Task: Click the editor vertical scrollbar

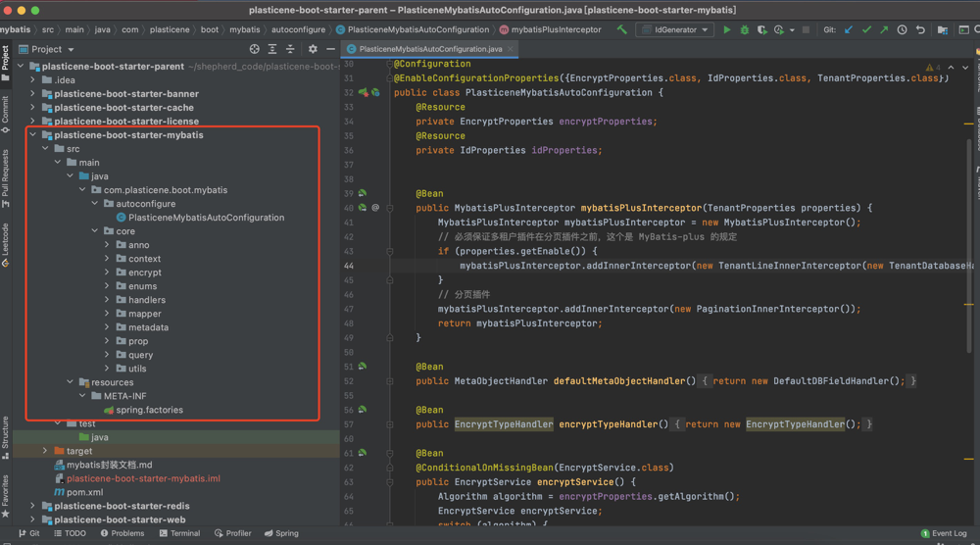Action: (x=969, y=244)
